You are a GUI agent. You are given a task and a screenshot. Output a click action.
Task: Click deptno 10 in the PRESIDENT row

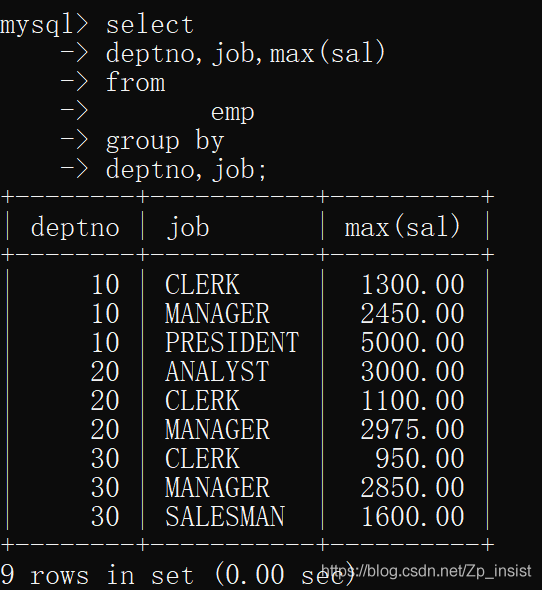(105, 342)
